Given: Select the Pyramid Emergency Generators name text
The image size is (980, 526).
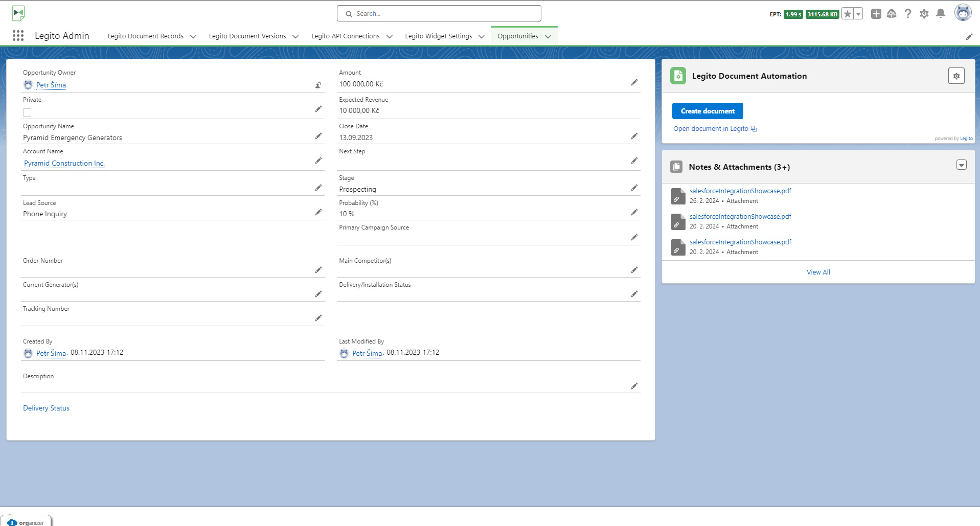Looking at the screenshot, I should click(73, 138).
